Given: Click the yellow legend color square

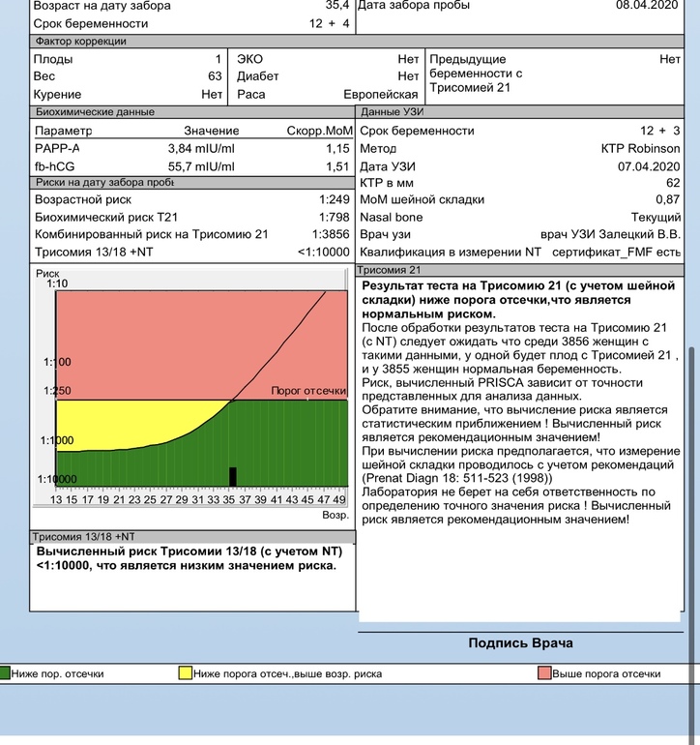Looking at the screenshot, I should click(x=185, y=673).
